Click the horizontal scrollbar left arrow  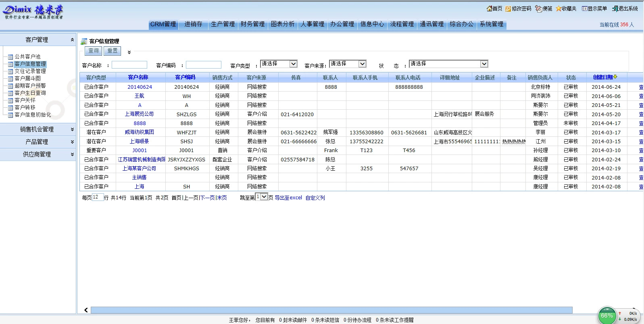click(x=86, y=310)
